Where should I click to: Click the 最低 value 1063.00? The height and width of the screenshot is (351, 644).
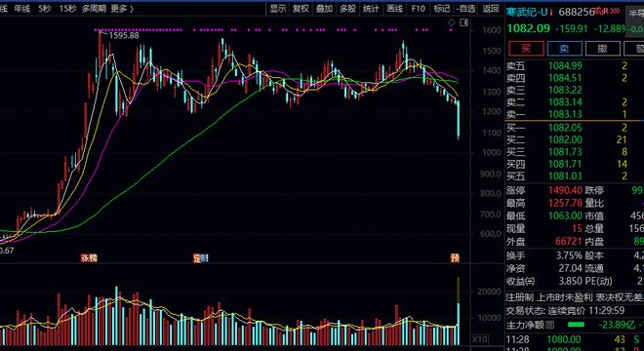(x=565, y=215)
